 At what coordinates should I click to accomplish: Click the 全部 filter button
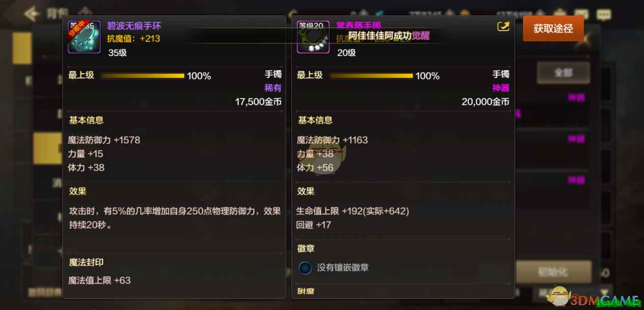click(563, 73)
